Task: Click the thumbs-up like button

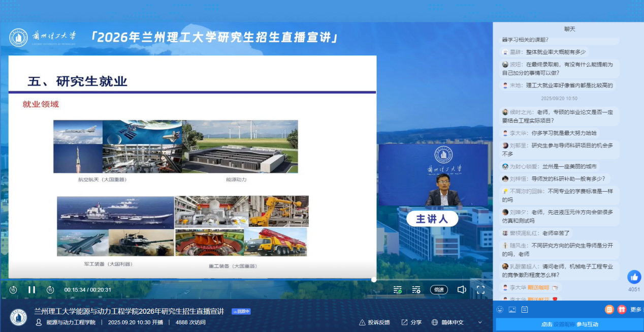Action: pyautogui.click(x=634, y=277)
